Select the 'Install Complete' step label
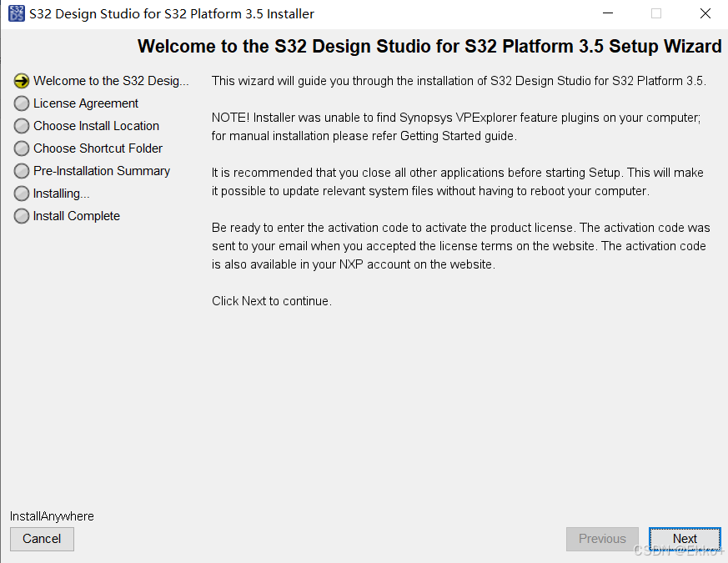Viewport: 728px width, 563px height. coord(77,216)
